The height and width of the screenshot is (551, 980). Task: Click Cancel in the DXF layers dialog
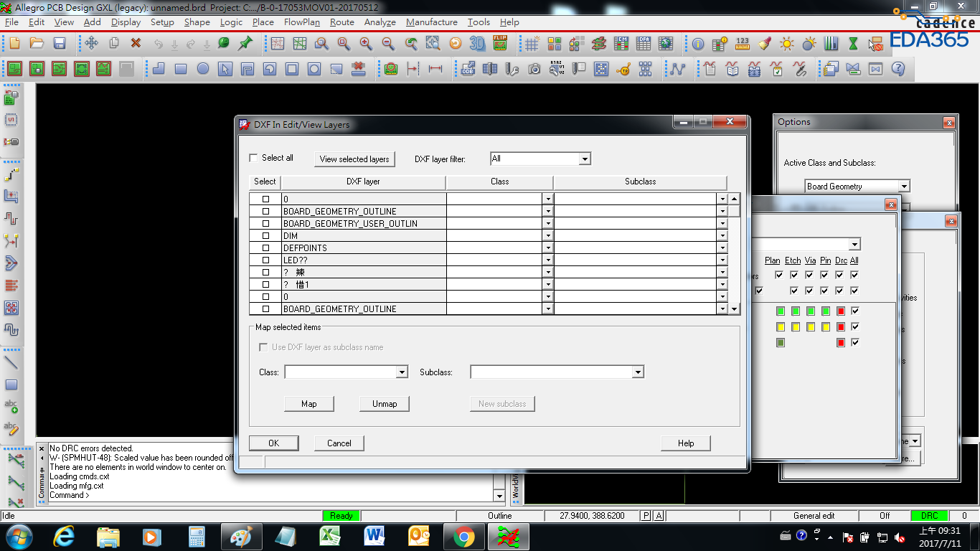pos(339,443)
